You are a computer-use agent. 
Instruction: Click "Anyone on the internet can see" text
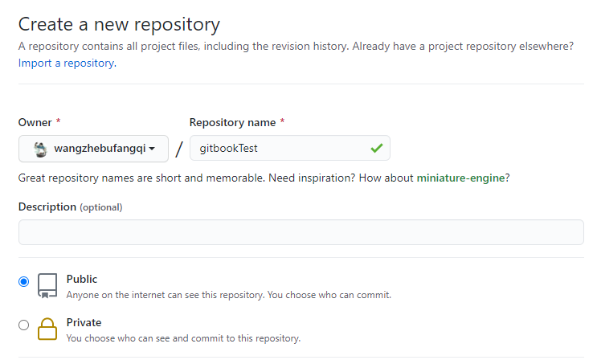(x=229, y=295)
